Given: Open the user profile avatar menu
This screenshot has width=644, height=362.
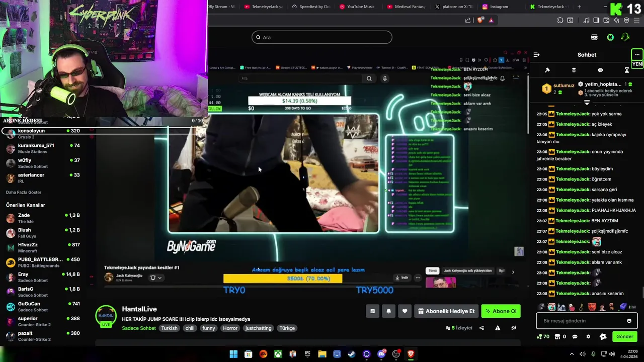Looking at the screenshot, I should (625, 37).
